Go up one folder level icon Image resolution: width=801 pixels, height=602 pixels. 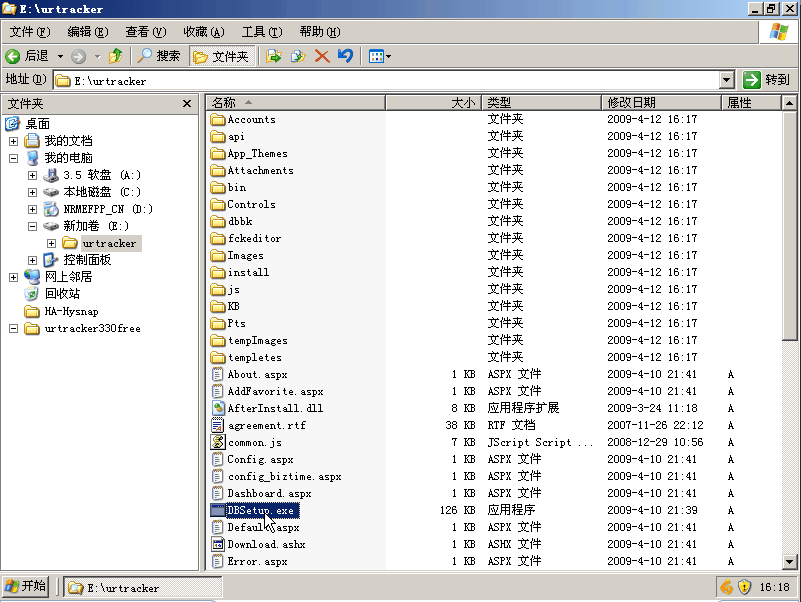pos(116,56)
